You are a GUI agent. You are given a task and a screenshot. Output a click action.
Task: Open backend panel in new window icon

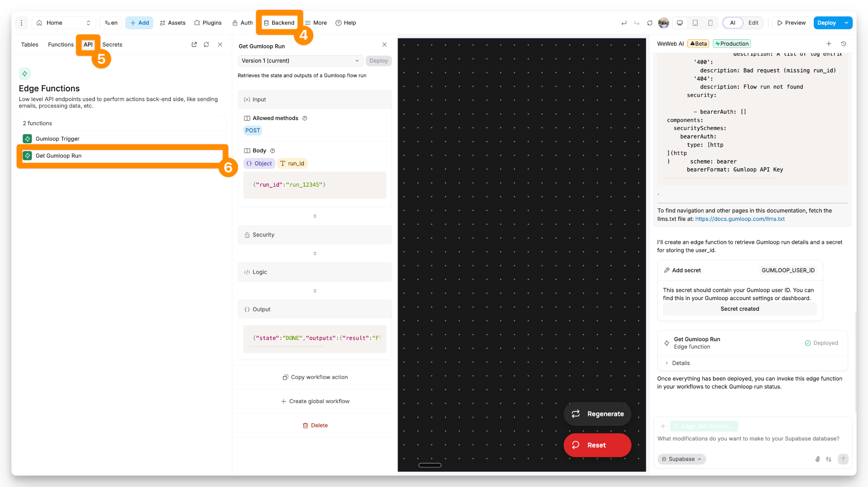(x=194, y=44)
